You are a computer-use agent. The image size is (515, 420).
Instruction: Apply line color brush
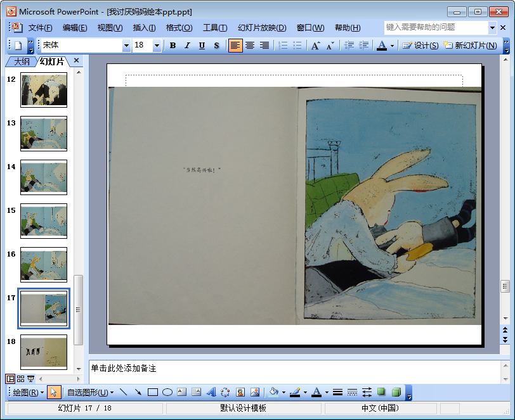click(x=295, y=392)
